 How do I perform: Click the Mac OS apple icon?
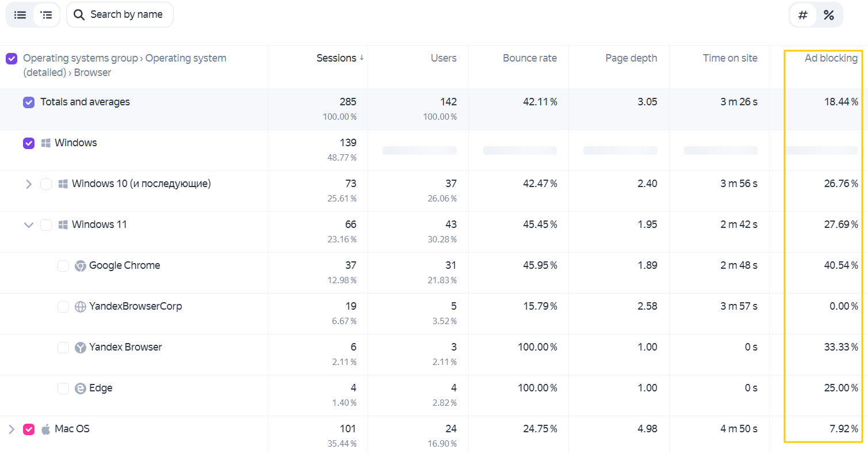coord(46,429)
